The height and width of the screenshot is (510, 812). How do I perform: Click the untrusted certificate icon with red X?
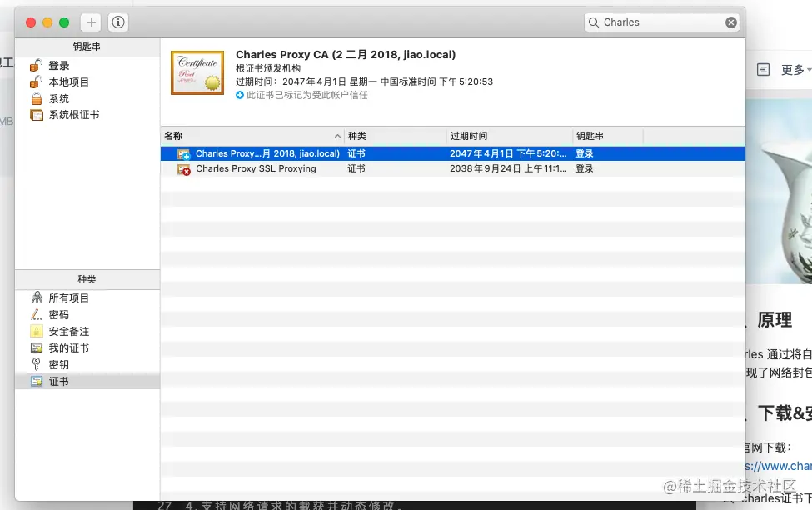tap(184, 169)
